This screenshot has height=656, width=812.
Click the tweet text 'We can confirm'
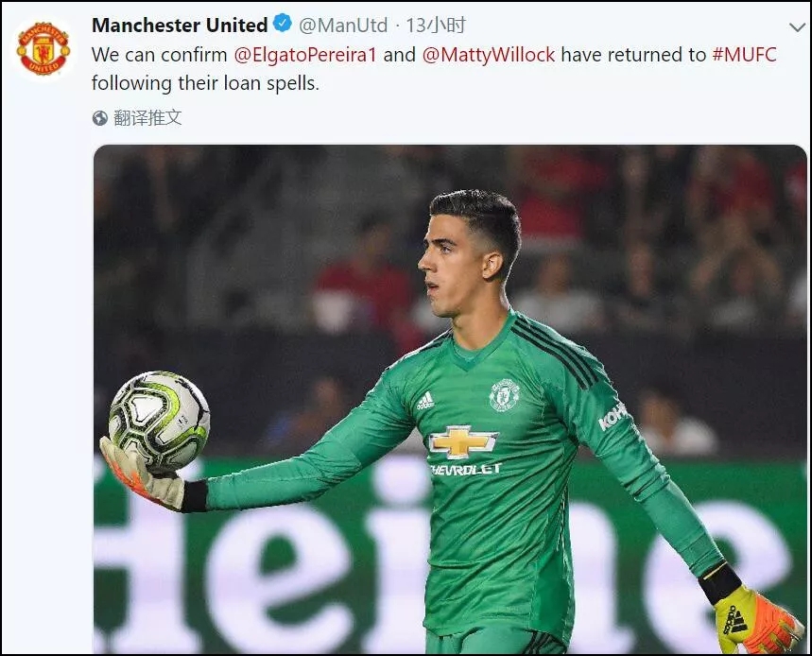160,55
